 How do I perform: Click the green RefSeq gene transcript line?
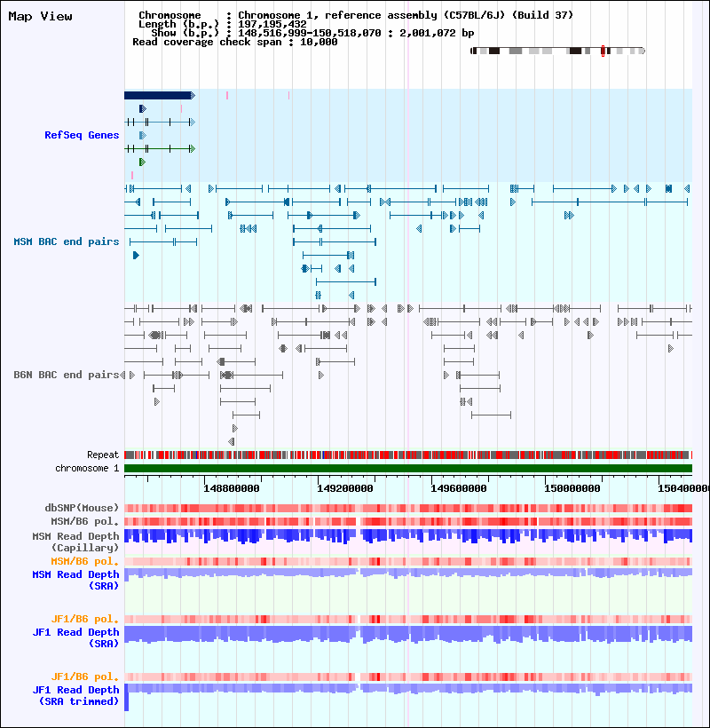(160, 148)
